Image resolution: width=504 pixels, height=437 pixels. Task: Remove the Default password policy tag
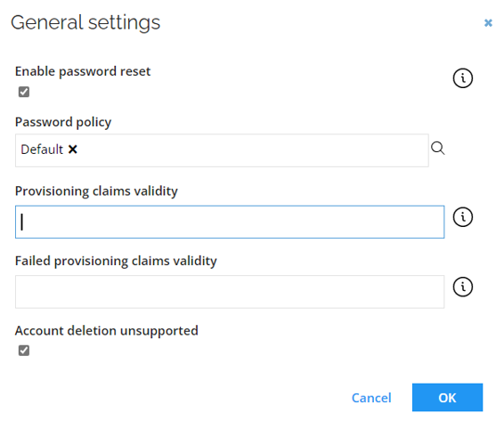tap(73, 150)
